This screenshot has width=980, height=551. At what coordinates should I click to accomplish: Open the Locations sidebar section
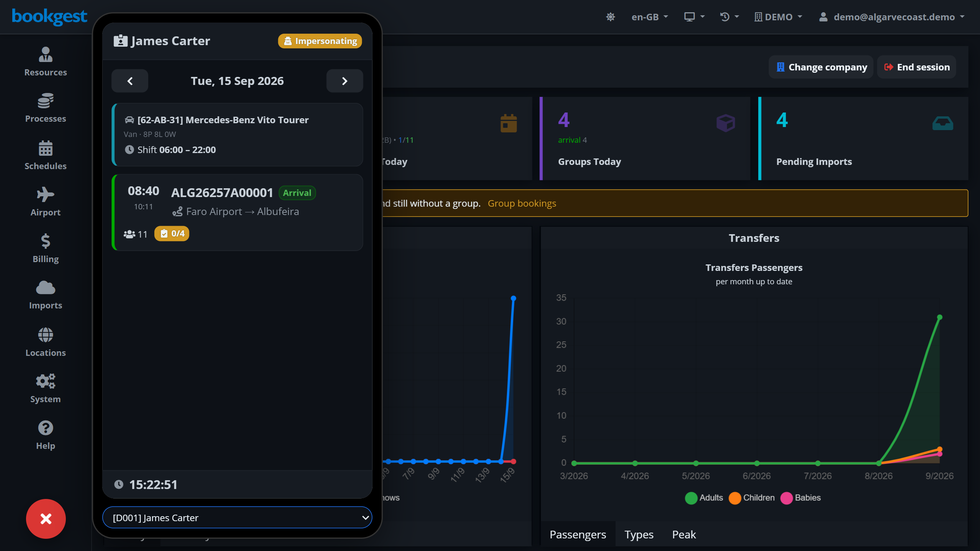click(46, 342)
